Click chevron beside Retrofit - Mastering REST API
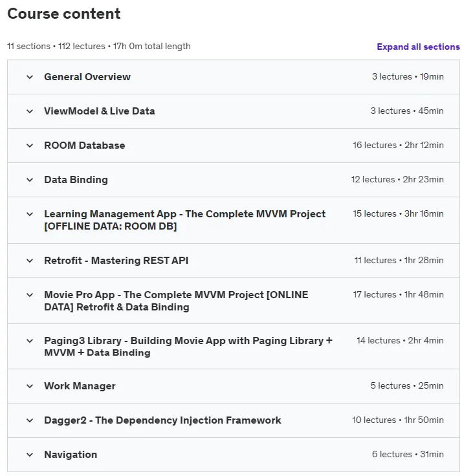Screen dimensions: 462x476 (x=30, y=261)
